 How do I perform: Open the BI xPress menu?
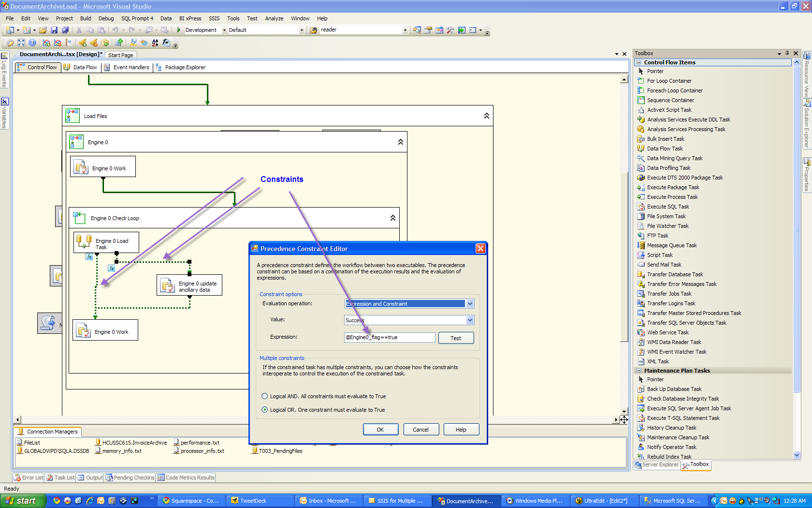pyautogui.click(x=190, y=18)
